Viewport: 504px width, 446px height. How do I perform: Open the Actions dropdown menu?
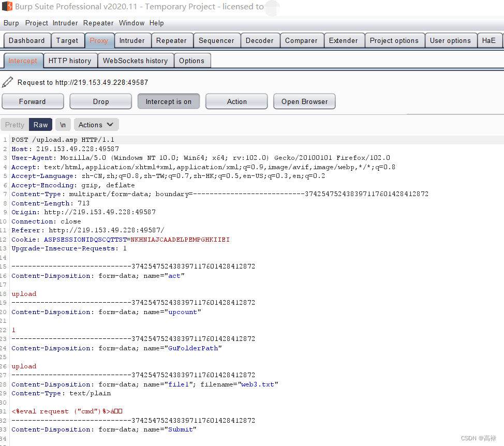point(96,125)
